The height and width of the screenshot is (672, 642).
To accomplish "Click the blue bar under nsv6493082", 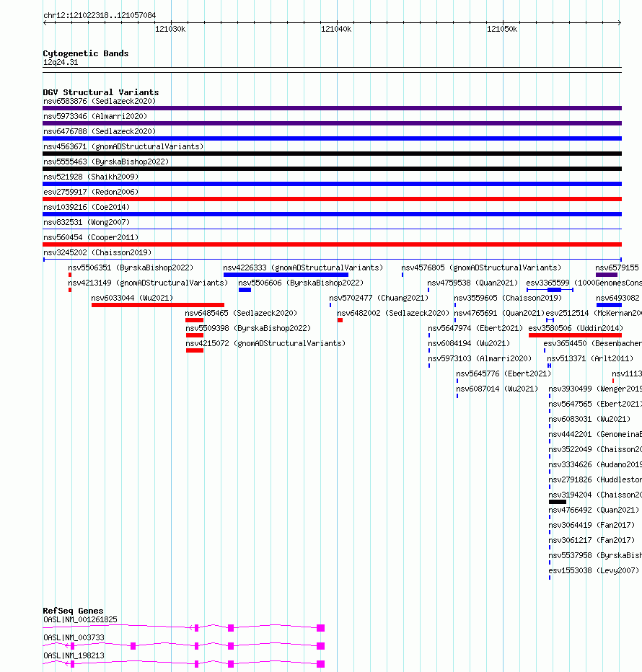I will point(609,305).
